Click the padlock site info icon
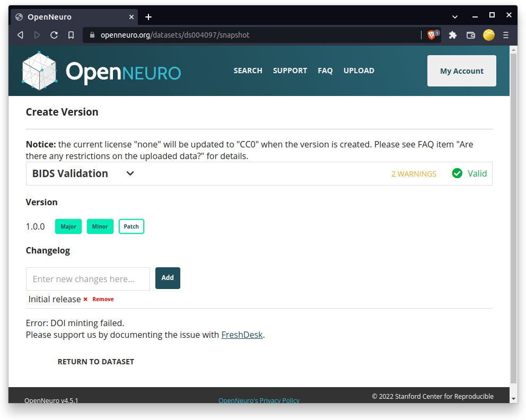Viewport: 526px width, 420px height. (92, 34)
